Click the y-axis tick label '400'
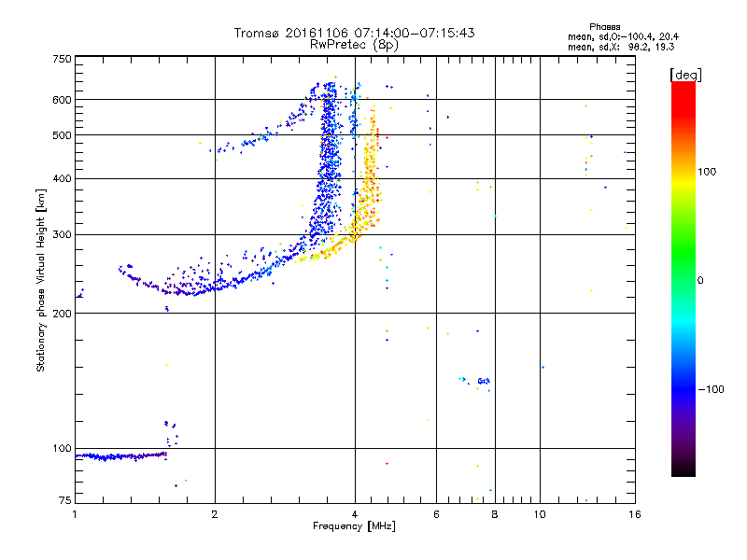 click(62, 179)
